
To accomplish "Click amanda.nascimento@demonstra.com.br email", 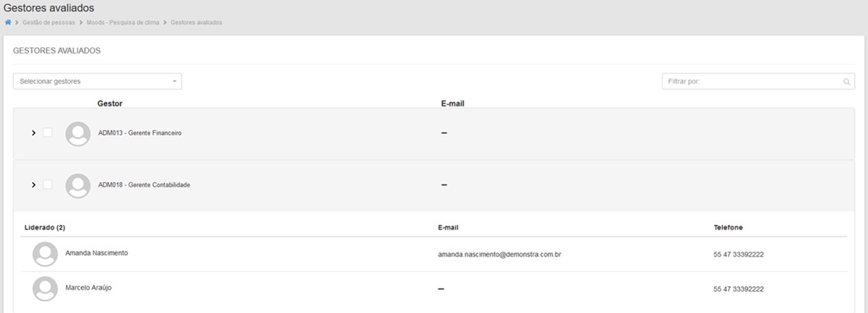I will point(501,254).
